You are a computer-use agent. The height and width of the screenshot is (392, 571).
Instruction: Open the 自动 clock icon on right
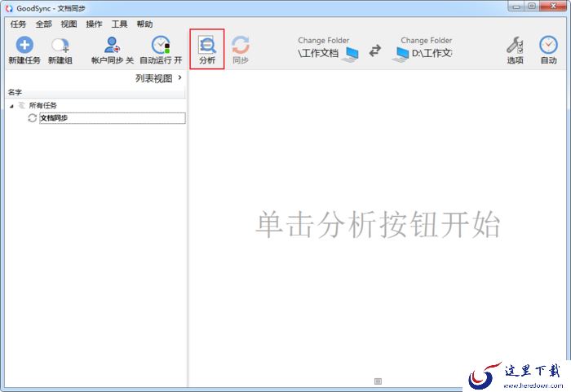(548, 45)
